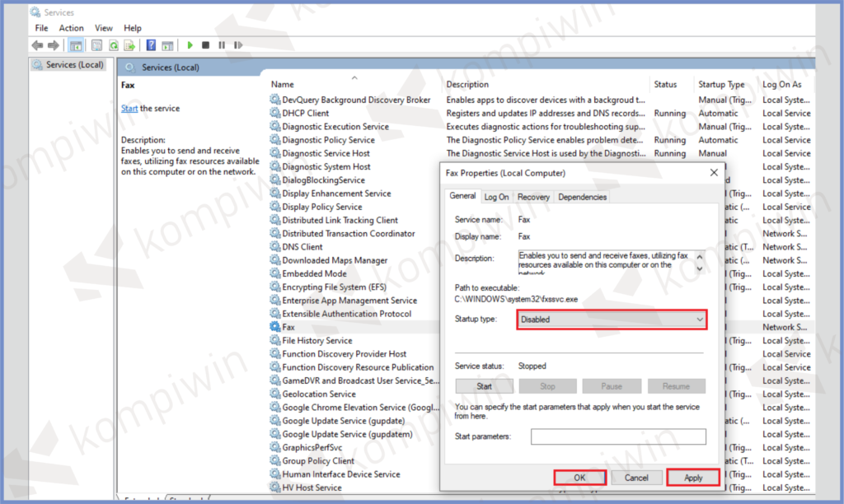This screenshot has height=504, width=844.
Task: Click the Pause Service toolbar icon
Action: click(x=222, y=45)
